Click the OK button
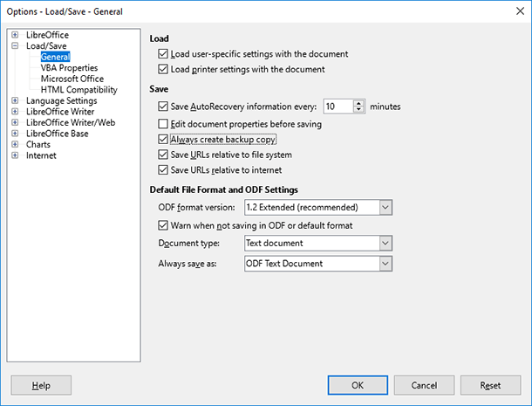532x406 pixels. pos(358,385)
